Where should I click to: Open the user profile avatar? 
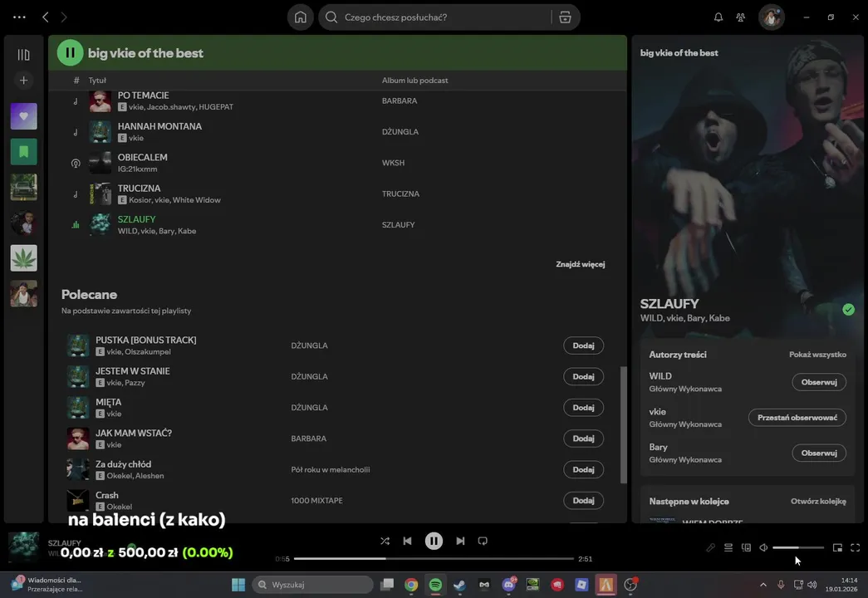[771, 17]
